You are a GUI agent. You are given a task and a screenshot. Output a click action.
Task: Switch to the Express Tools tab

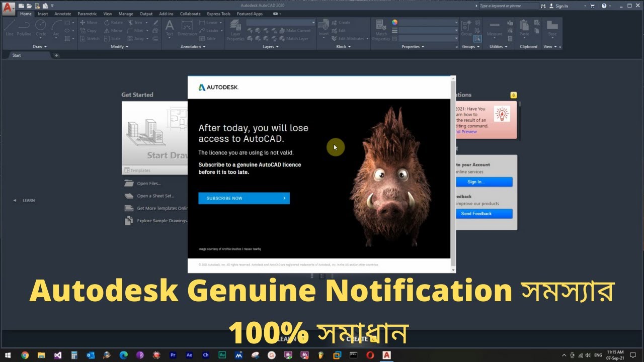coord(218,14)
